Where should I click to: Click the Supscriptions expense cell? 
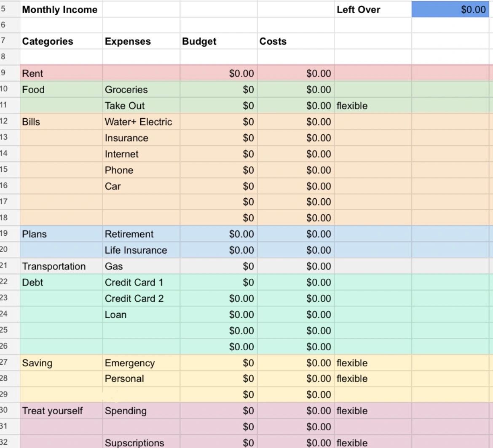point(141,442)
